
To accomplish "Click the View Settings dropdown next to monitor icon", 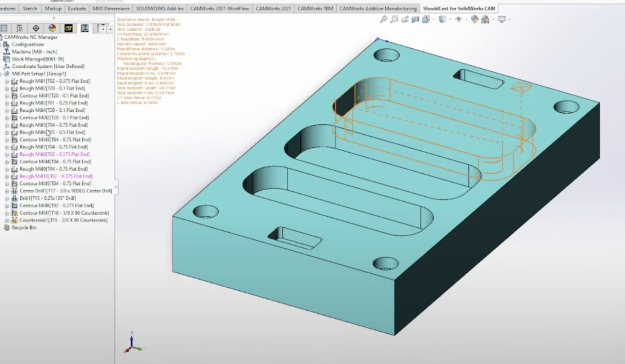I will (x=509, y=19).
